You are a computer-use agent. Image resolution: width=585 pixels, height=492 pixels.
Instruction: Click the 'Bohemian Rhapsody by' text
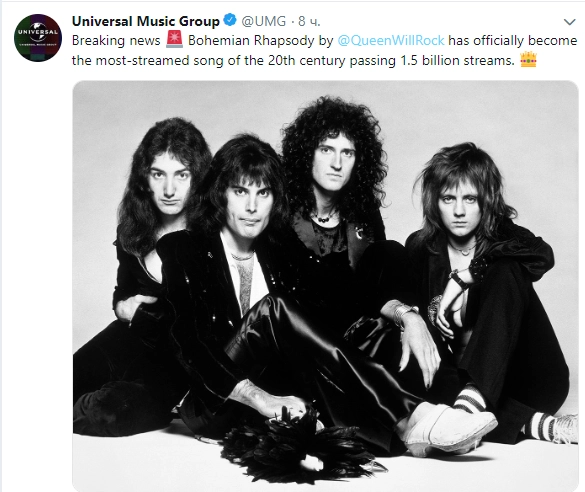point(260,40)
